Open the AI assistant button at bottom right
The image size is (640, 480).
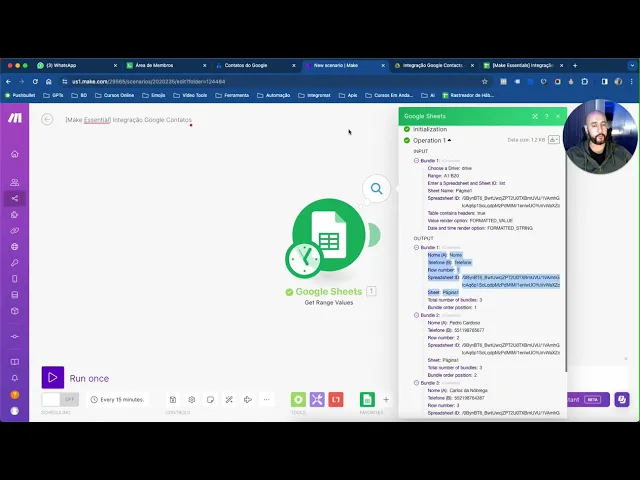tap(622, 400)
